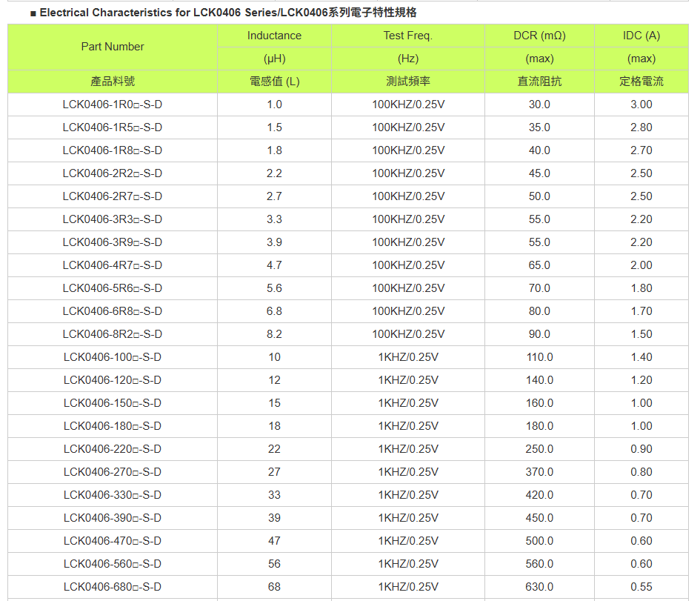Click DCR value 500.0
The image size is (700, 601).
coord(540,541)
